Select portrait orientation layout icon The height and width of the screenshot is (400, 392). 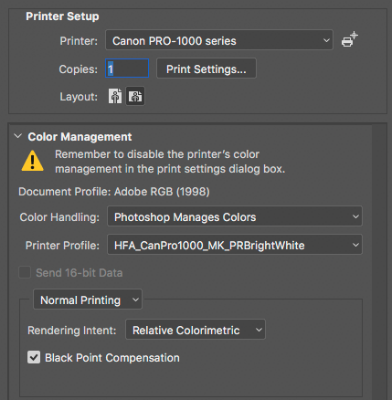(115, 97)
